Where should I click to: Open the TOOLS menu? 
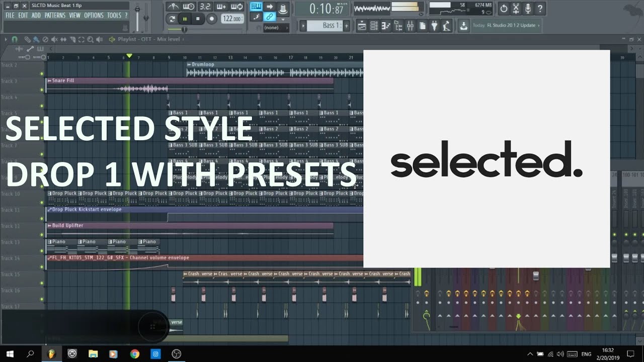click(114, 16)
